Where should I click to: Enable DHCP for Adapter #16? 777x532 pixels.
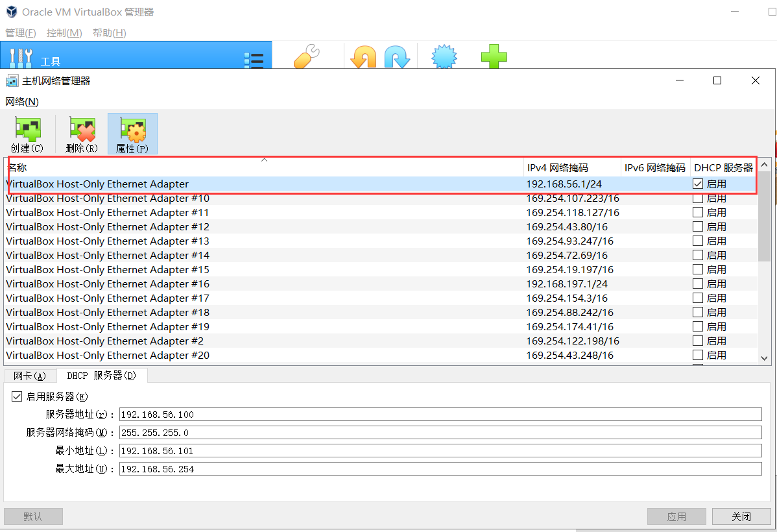coord(698,284)
